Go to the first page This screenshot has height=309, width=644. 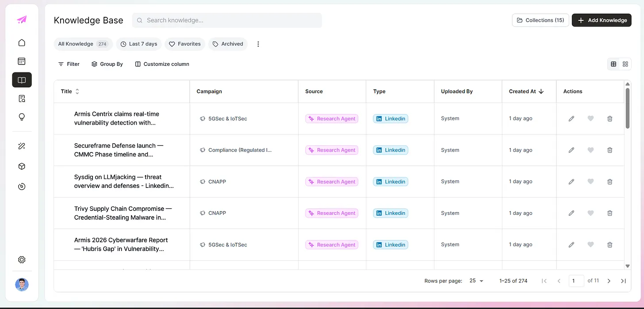544,281
